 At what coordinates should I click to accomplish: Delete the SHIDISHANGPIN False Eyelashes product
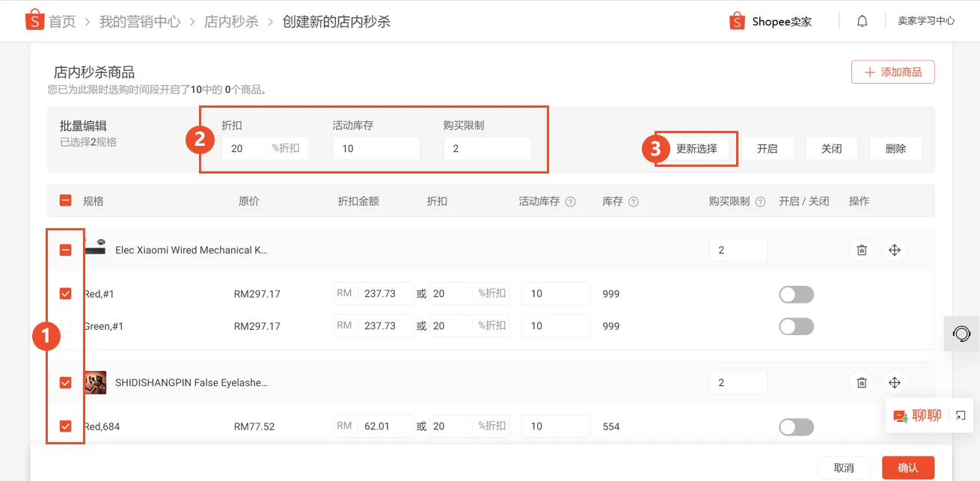click(861, 382)
